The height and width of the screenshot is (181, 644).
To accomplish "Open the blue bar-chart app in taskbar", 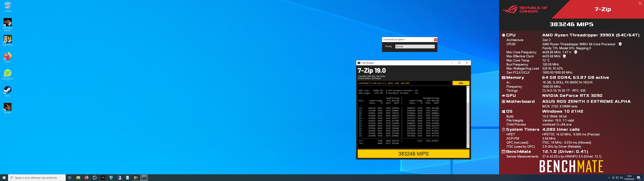I will click(x=111, y=177).
